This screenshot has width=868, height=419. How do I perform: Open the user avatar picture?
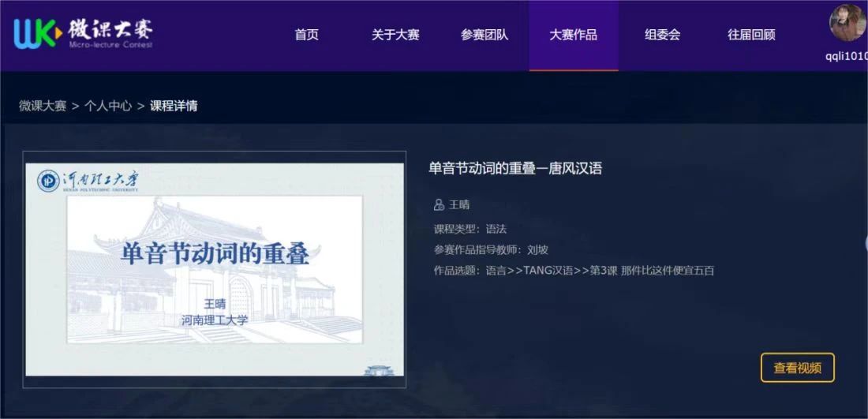coord(848,23)
